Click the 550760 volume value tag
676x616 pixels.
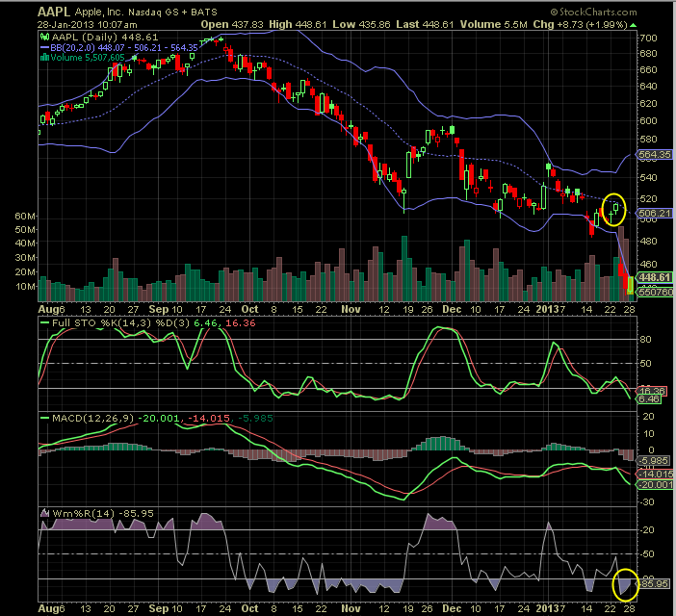[x=655, y=290]
